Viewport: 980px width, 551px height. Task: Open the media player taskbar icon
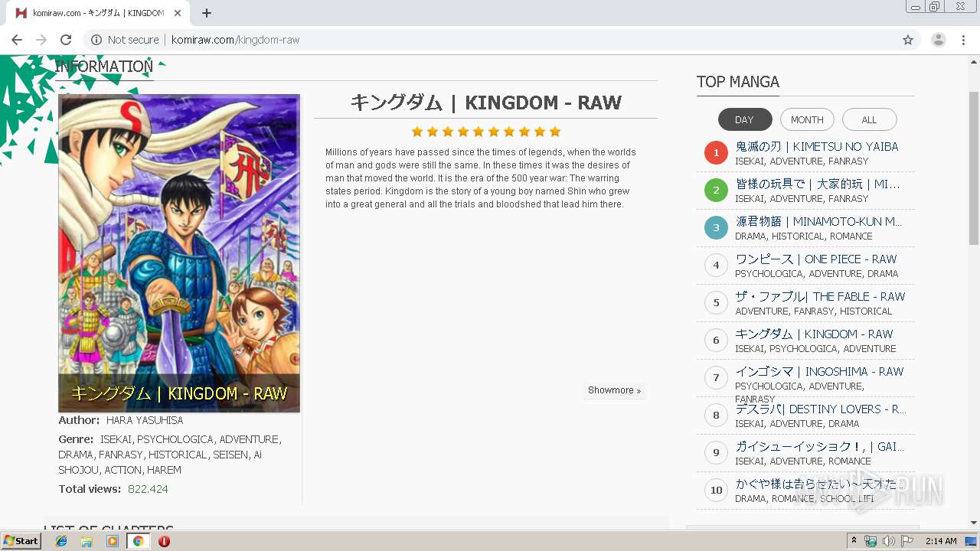113,541
